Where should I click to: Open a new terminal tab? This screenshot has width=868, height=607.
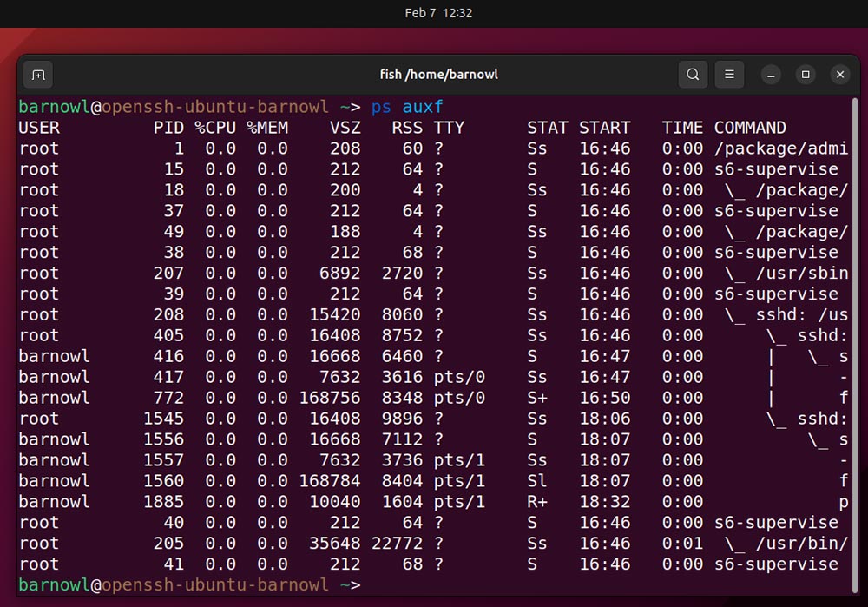(38, 75)
